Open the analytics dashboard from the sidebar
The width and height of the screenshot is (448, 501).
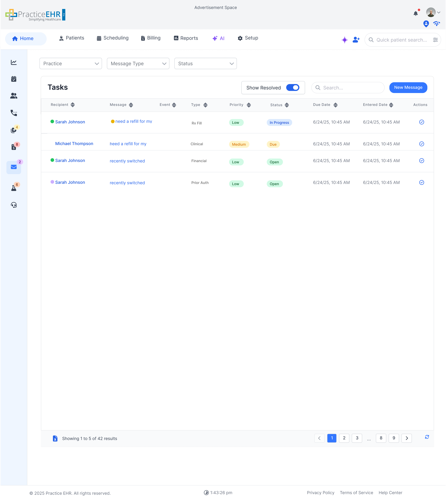[14, 62]
